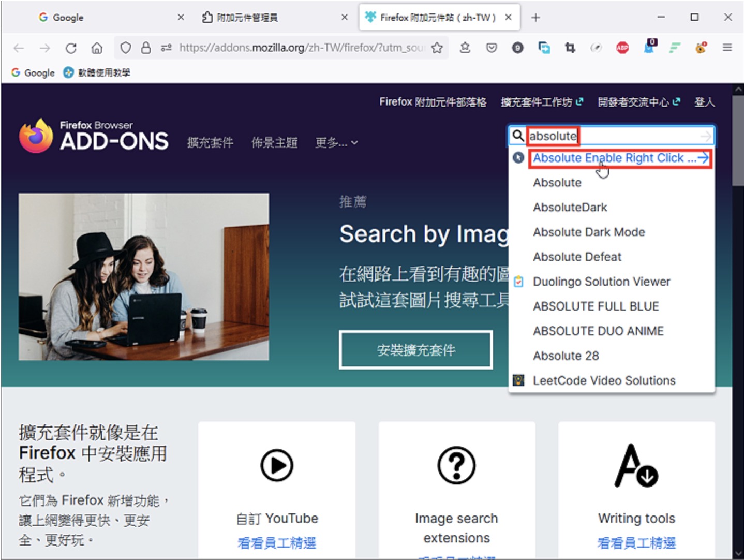Open 開發者交流中心 link
Screen dimensions: 744x560
pos(639,102)
